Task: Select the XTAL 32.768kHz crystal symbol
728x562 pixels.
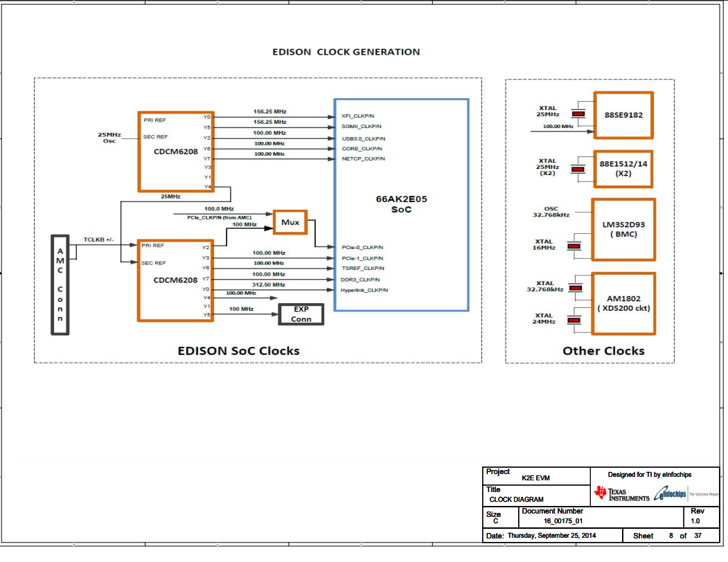Action: point(576,288)
